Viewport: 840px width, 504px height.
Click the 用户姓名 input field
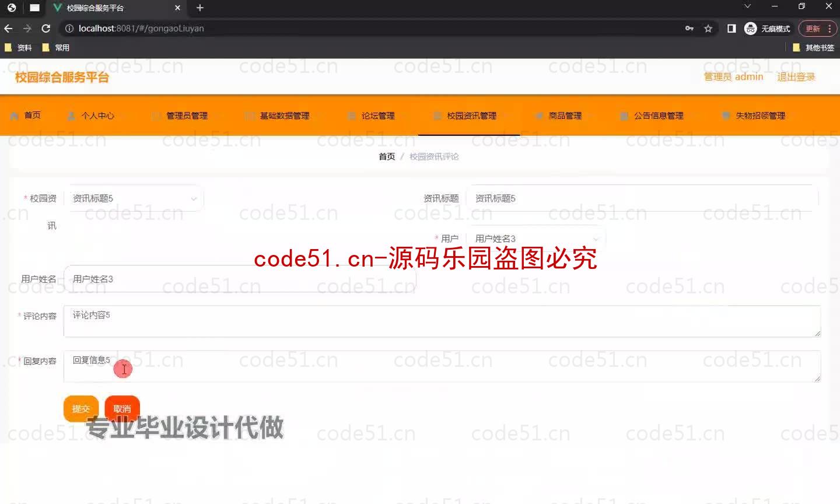click(240, 279)
